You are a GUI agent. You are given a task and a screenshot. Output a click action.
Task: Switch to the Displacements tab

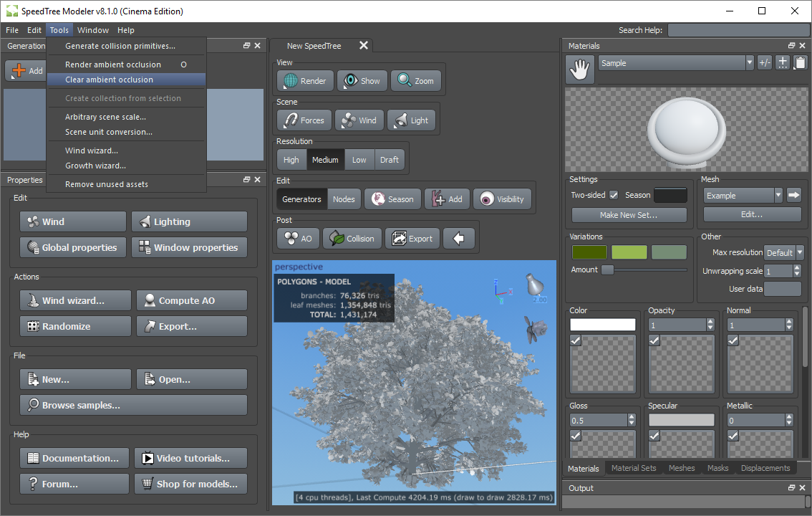coord(765,468)
